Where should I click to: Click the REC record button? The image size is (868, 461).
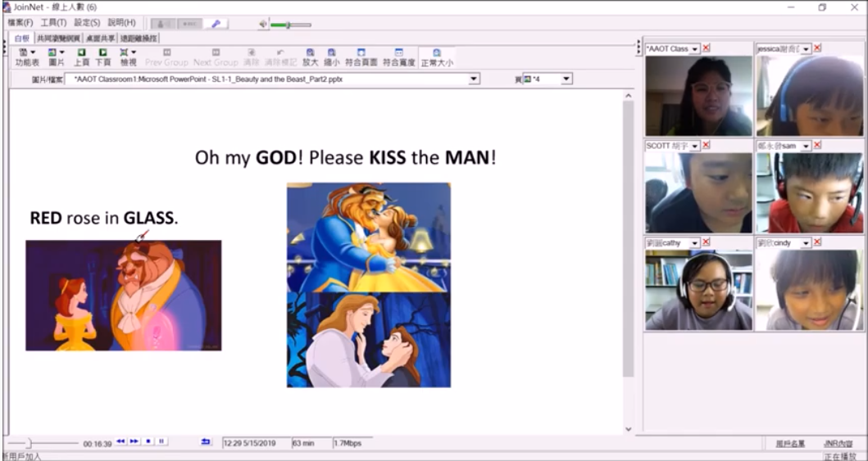(x=190, y=24)
